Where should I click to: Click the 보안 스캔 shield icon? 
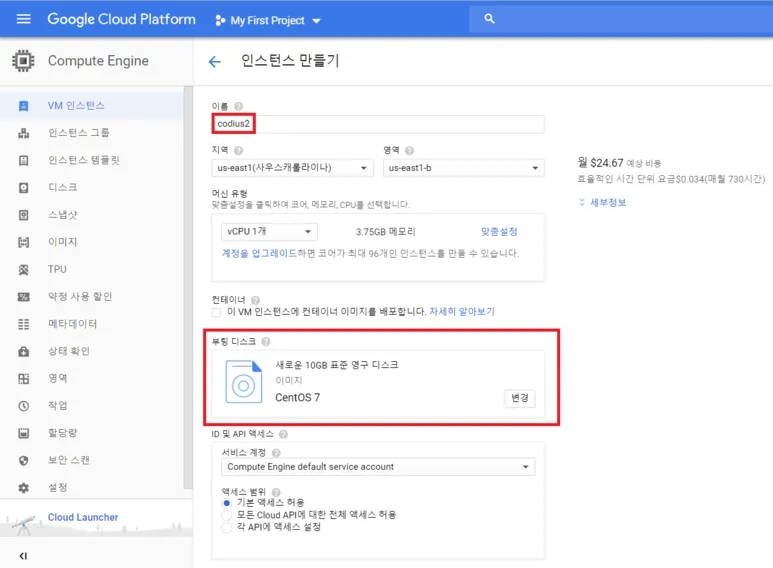(23, 461)
